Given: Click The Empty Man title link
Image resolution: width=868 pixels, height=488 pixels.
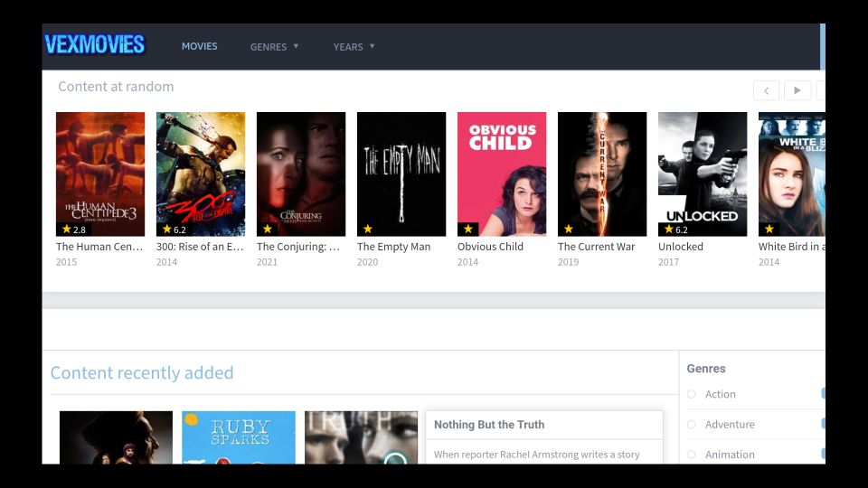Looking at the screenshot, I should 393,247.
